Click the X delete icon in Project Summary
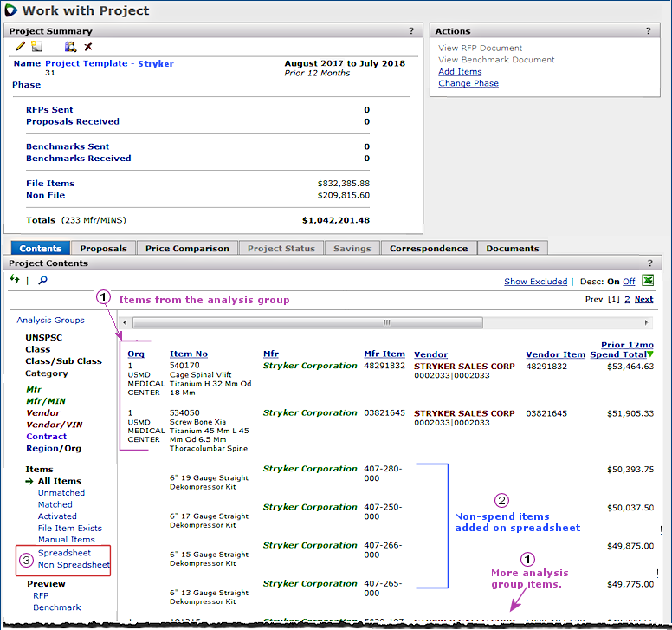 pos(88,47)
